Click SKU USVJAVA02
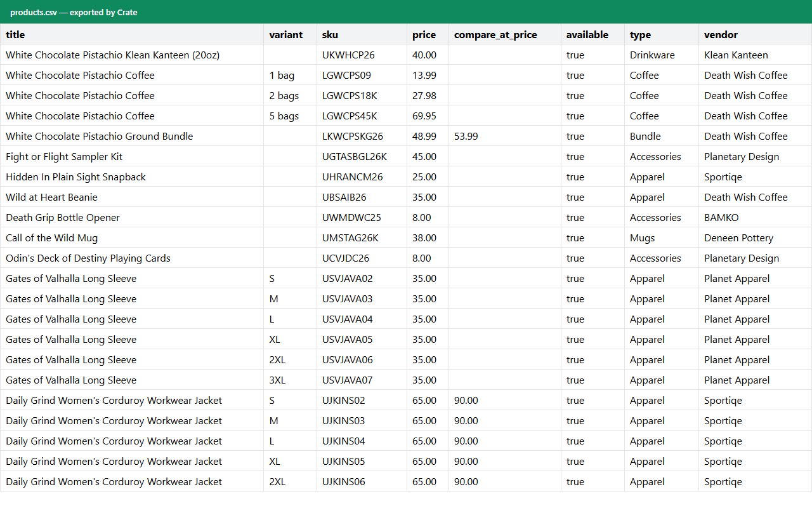This screenshot has height=508, width=812. click(x=362, y=278)
